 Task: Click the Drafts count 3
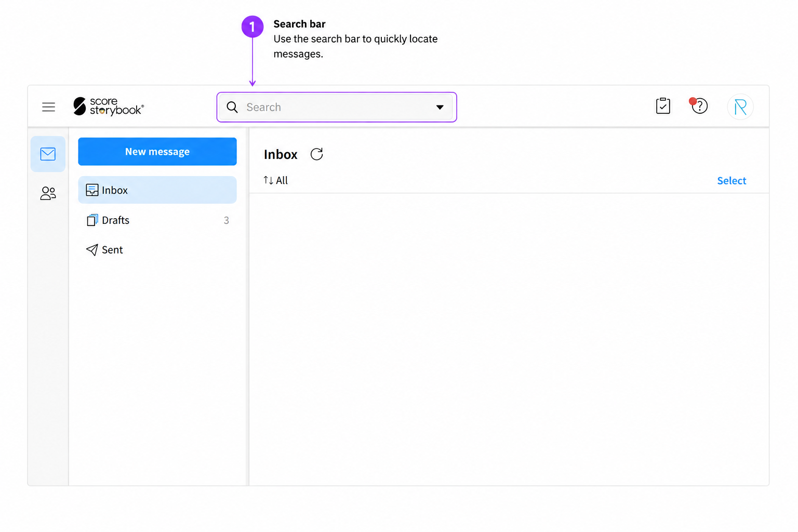tap(227, 220)
